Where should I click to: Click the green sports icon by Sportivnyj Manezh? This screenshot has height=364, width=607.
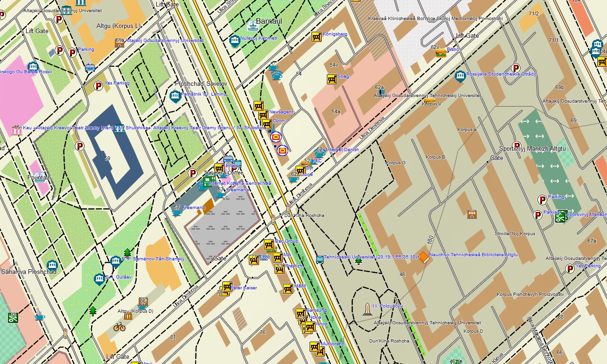(561, 216)
